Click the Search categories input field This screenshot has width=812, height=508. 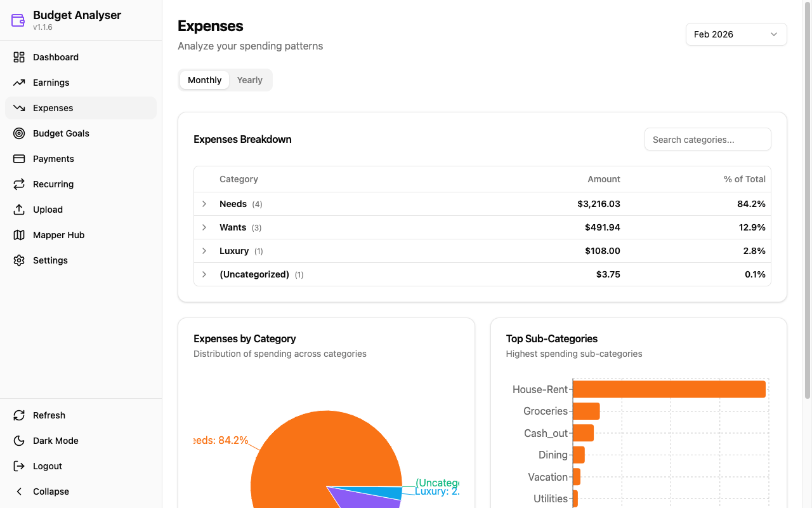click(x=707, y=139)
